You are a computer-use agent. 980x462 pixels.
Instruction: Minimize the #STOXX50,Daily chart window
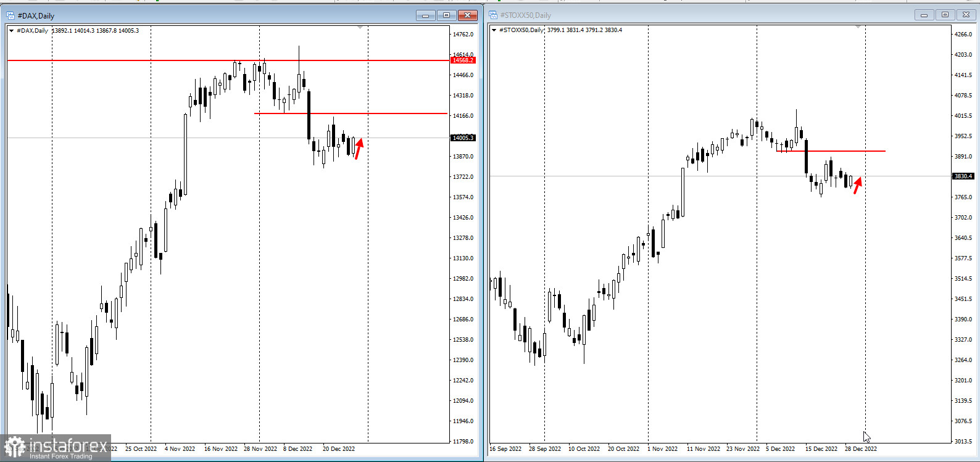click(x=924, y=15)
